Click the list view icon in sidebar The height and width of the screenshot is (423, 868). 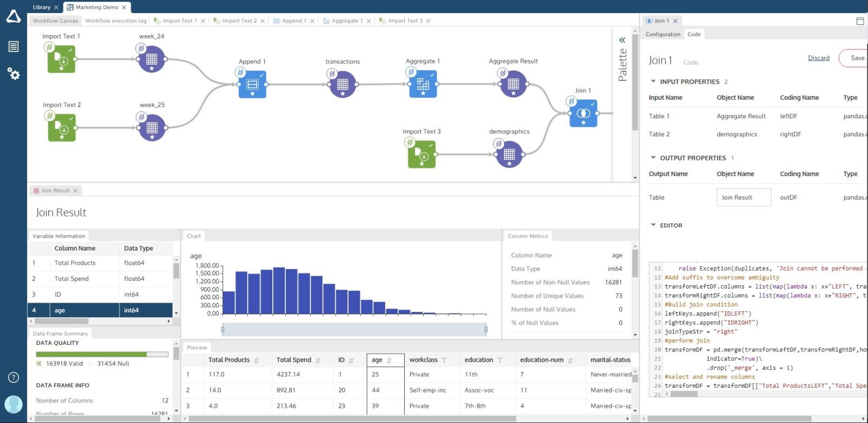tap(14, 47)
